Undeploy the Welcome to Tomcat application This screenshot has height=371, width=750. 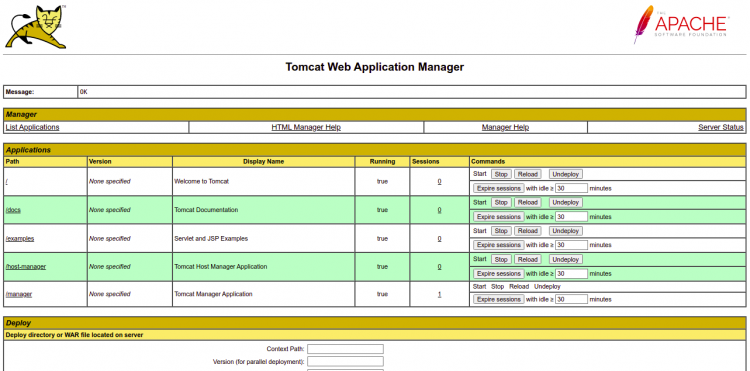point(566,175)
